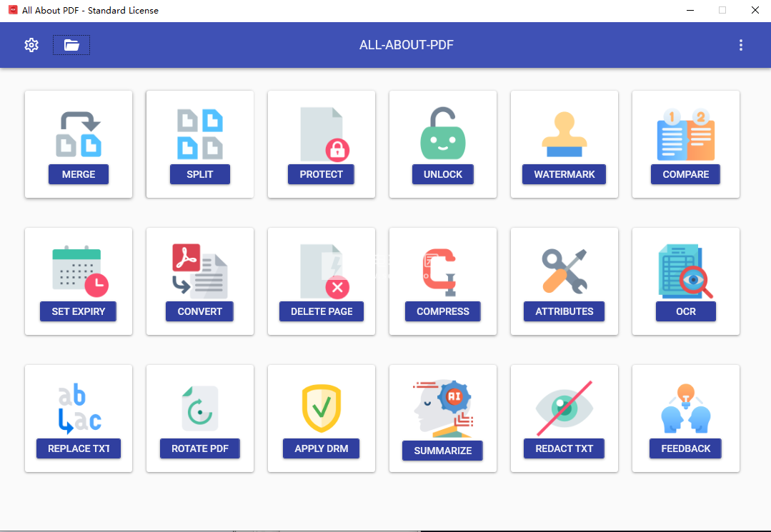
Task: Select the OCR magnifier icon
Action: pyautogui.click(x=686, y=271)
